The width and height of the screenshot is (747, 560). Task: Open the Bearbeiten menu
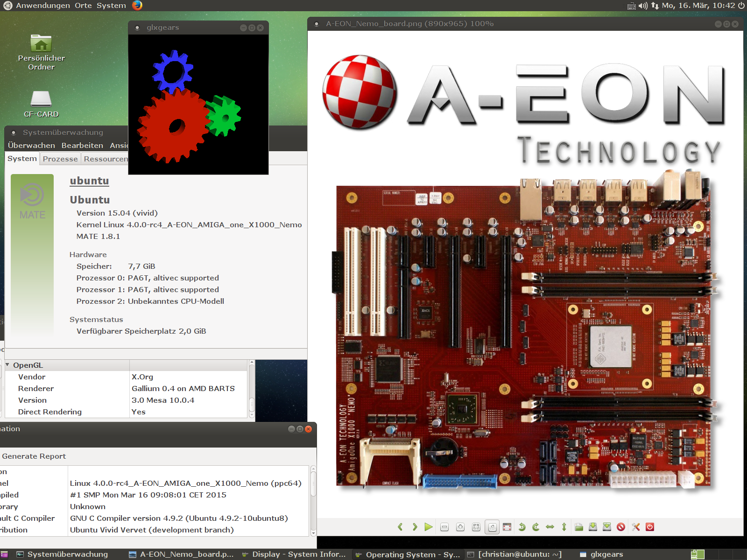click(x=82, y=145)
